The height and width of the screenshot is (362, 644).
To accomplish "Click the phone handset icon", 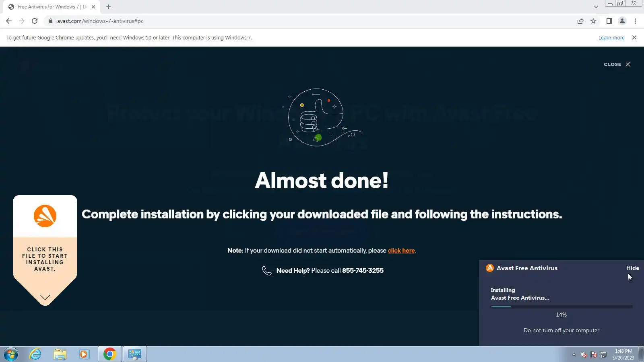I will 267,271.
